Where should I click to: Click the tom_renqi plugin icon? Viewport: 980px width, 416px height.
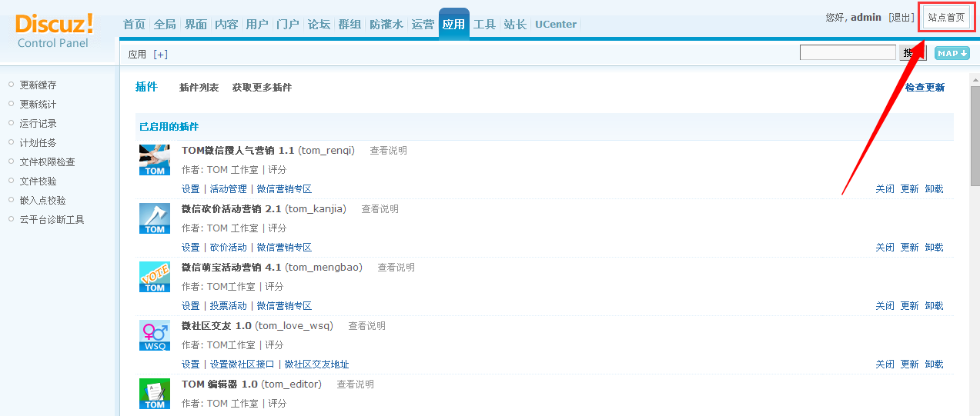155,160
